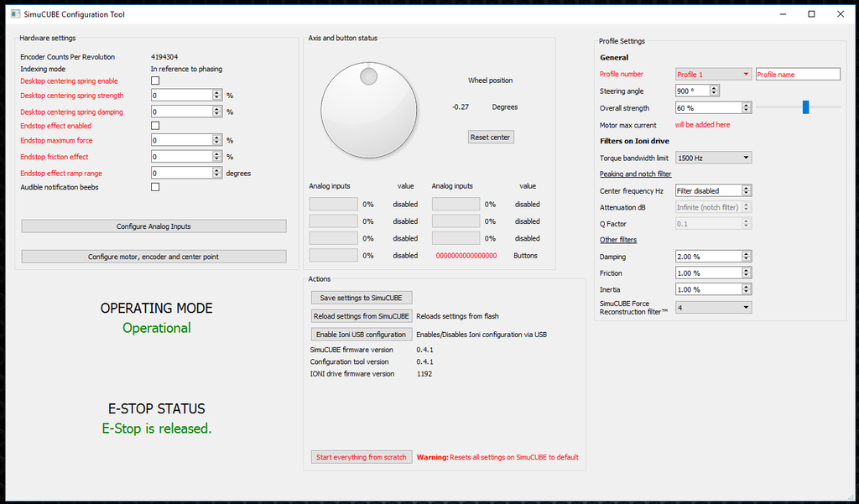Click the Desktop centering spring damping field
This screenshot has height=504, width=859.
pos(186,112)
